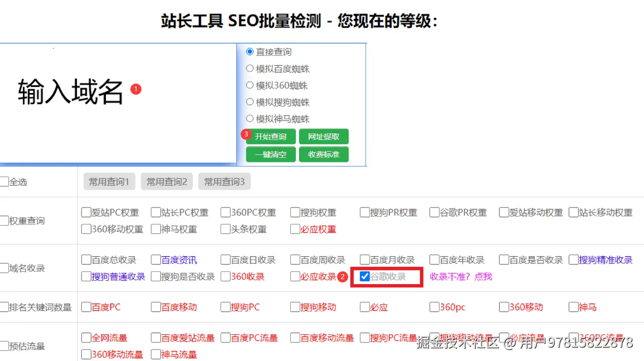Check the 必应收录 checkbox
Image resolution: width=644 pixels, height=361 pixels.
pos(294,276)
